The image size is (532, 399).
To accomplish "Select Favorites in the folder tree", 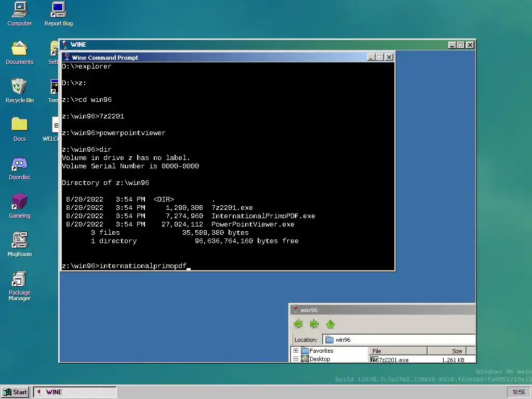I will pos(321,351).
